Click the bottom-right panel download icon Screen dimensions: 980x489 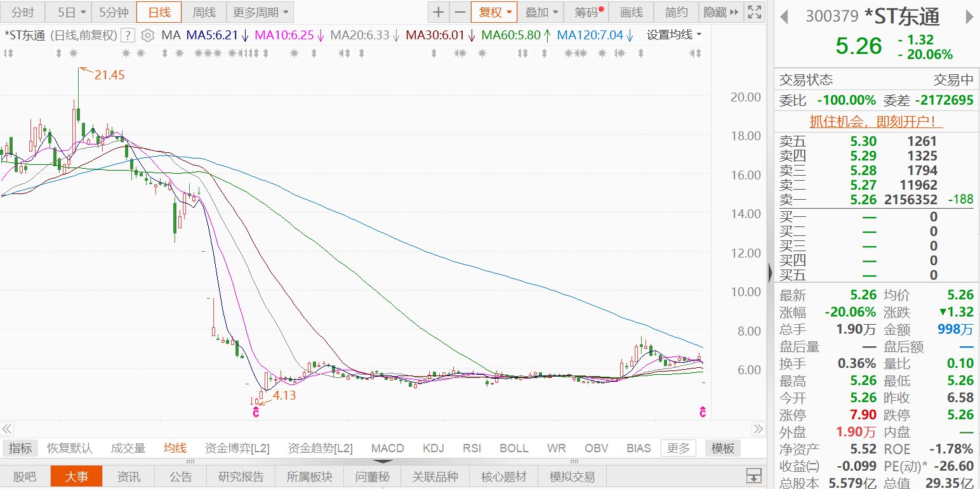click(753, 476)
